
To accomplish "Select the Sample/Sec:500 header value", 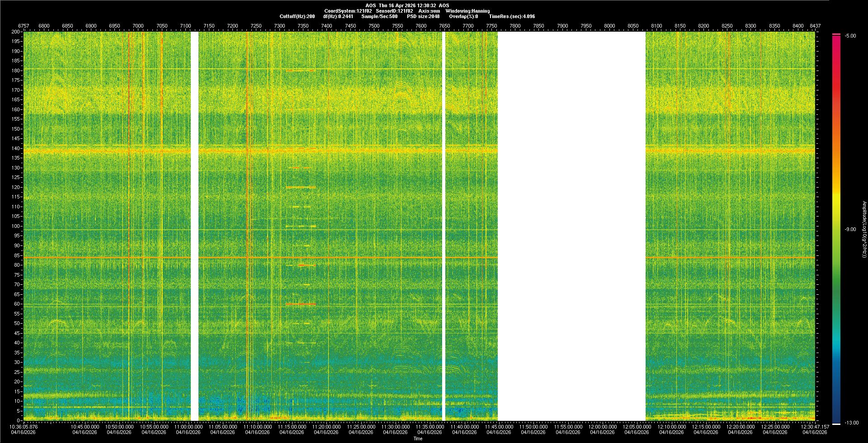I will (x=379, y=16).
